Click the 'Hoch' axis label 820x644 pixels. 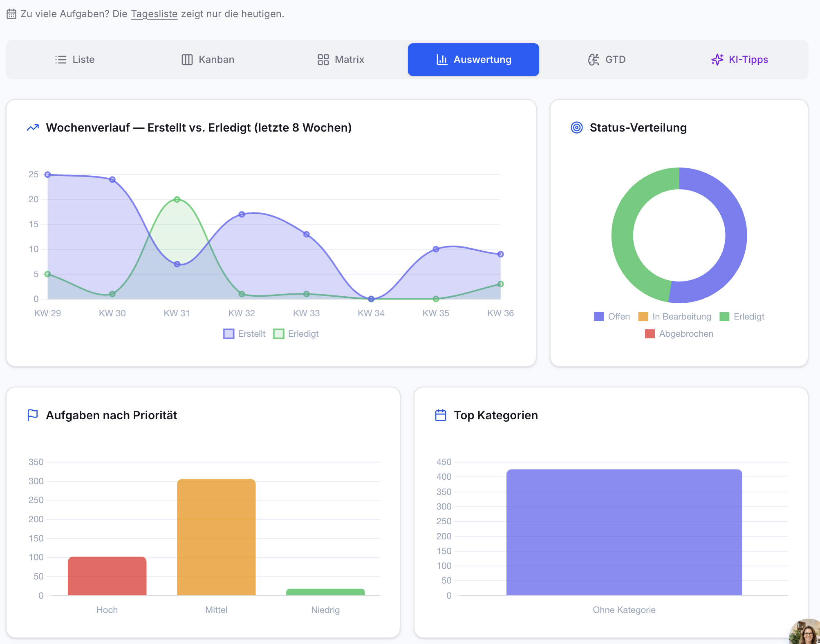pyautogui.click(x=107, y=610)
